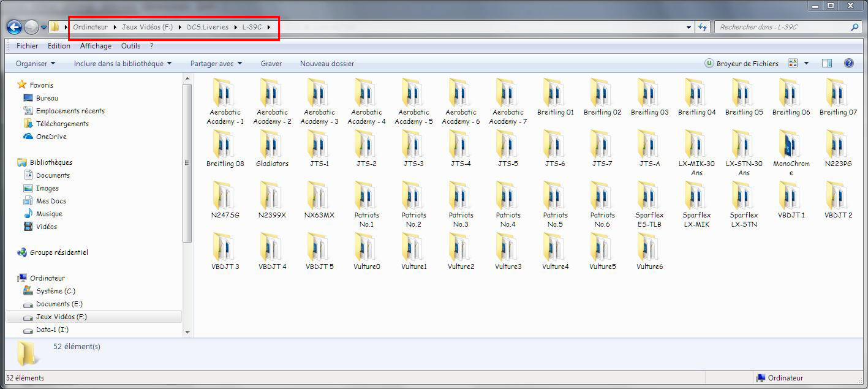Open the ? help menu
The height and width of the screenshot is (389, 868).
click(x=151, y=46)
